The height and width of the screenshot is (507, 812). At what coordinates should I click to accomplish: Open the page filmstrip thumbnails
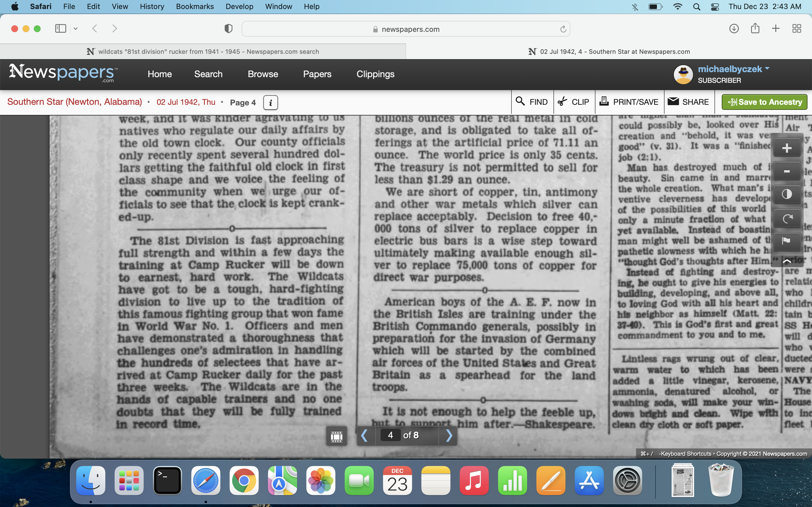pos(336,436)
